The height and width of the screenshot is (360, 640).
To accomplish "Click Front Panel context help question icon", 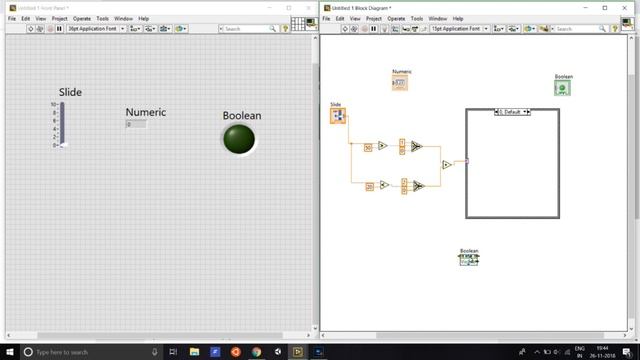I will [285, 29].
